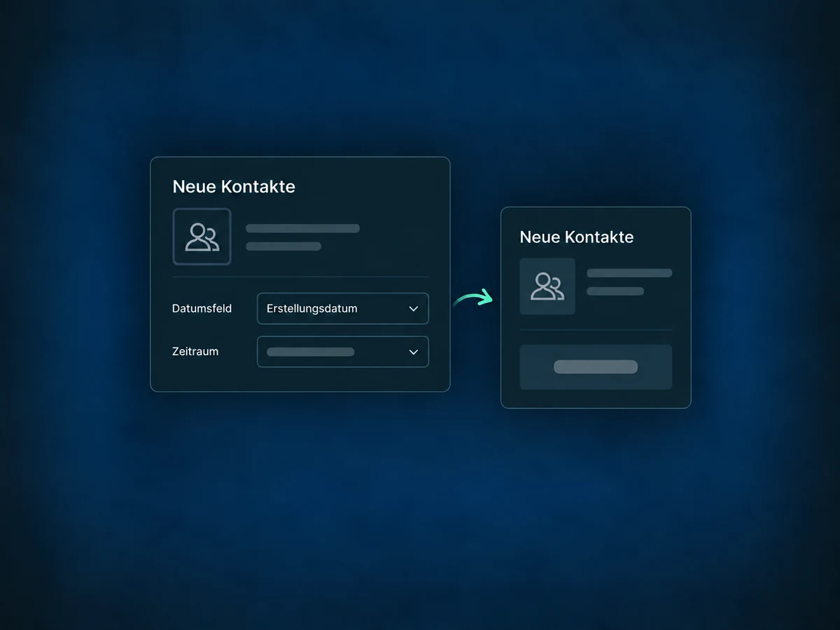Click the Datumsfeld label
The image size is (840, 630).
(x=202, y=309)
